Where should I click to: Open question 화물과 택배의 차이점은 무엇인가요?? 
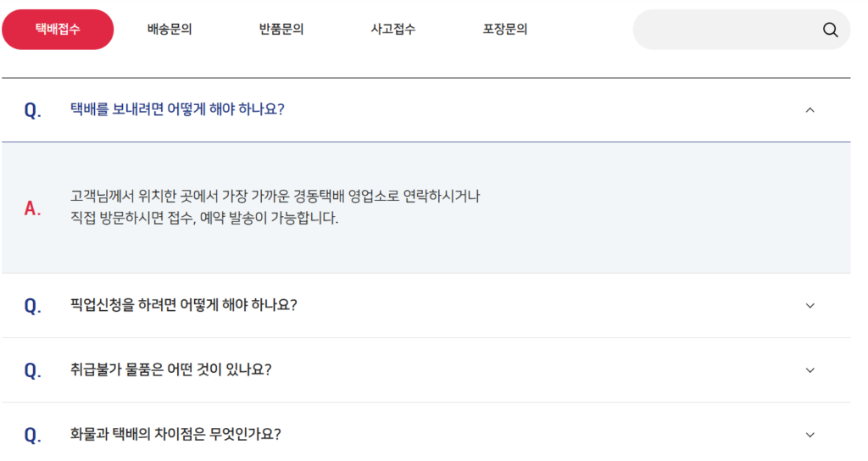175,434
